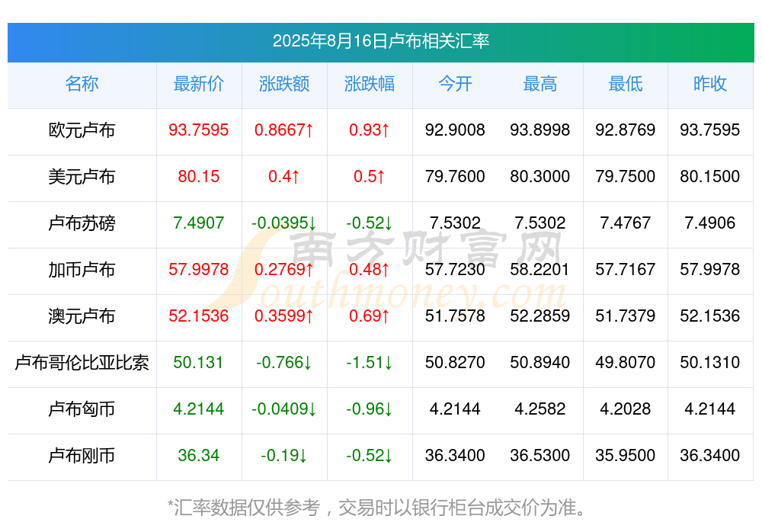Click the change amount 0.3599↑

click(284, 316)
